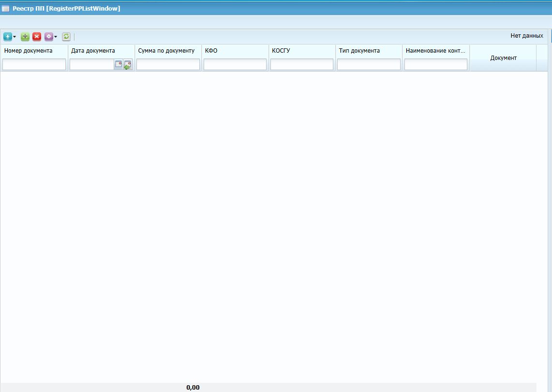Sort by the Дата документа column header
The width and height of the screenshot is (552, 392).
point(93,51)
